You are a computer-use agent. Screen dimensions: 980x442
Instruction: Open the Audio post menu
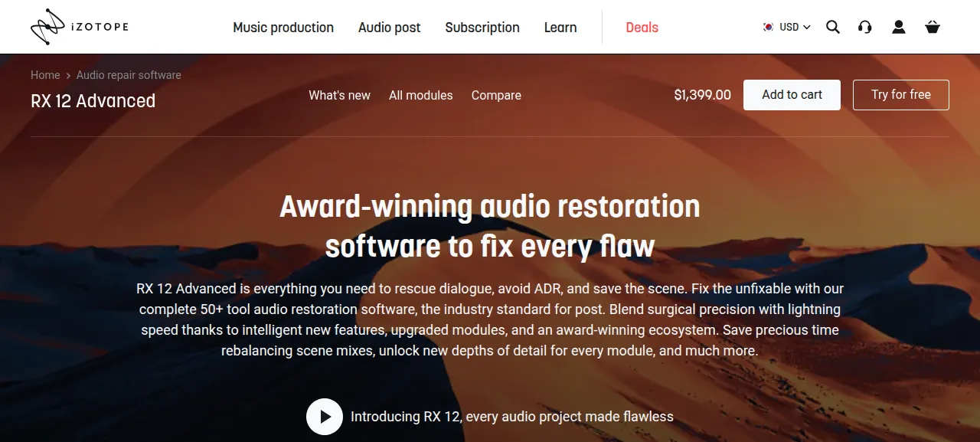[x=390, y=28]
